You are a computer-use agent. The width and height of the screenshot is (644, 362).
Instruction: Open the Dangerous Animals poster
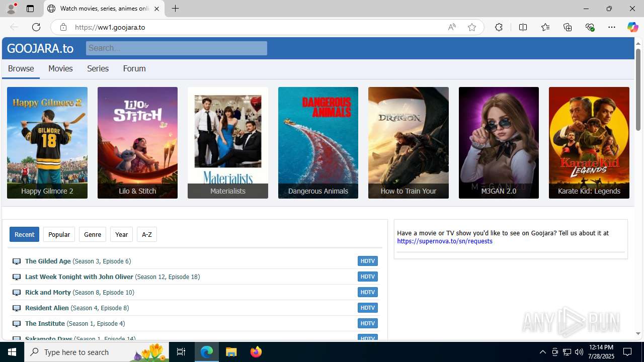(318, 143)
